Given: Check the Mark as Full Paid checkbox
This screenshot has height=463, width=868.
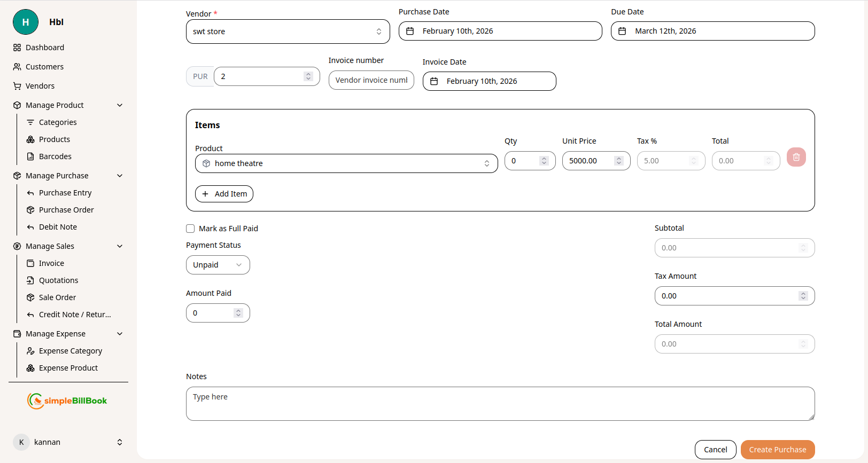Looking at the screenshot, I should (190, 229).
